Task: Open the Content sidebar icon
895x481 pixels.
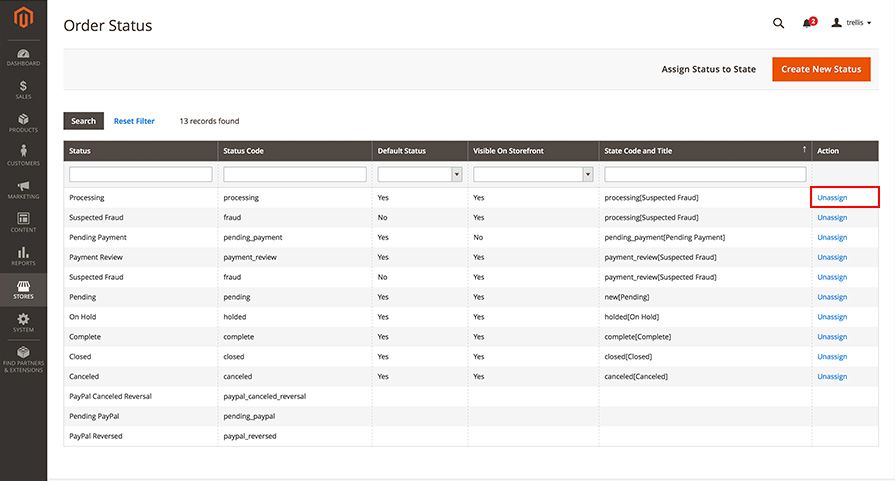Action: coord(23,223)
